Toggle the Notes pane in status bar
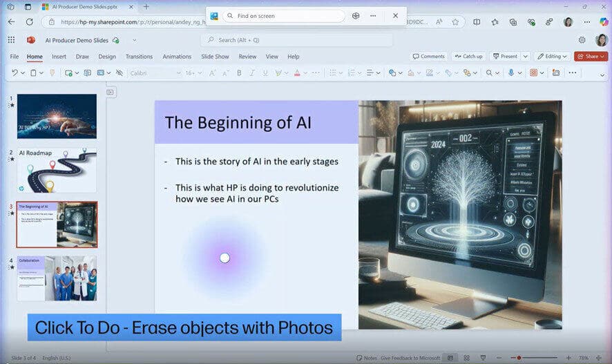Image resolution: width=612 pixels, height=364 pixels. (x=367, y=358)
